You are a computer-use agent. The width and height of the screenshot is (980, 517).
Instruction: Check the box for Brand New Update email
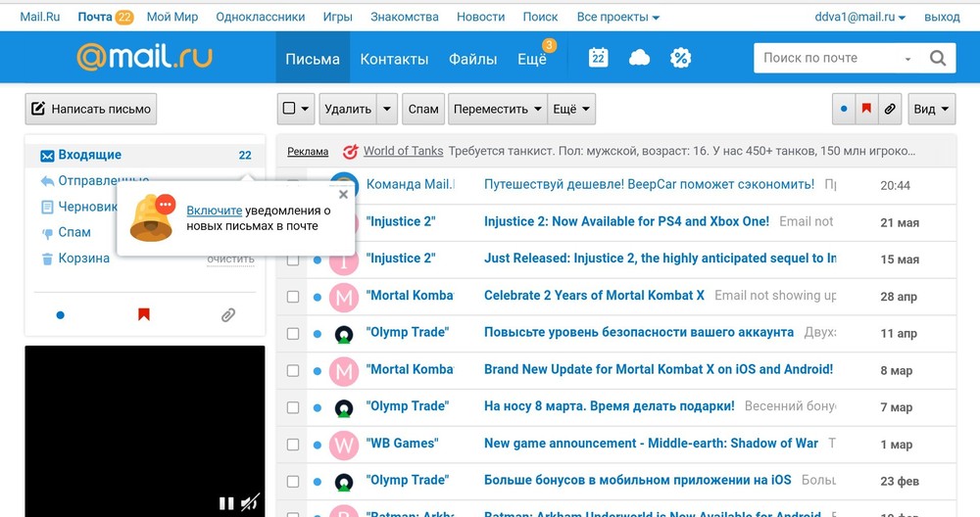coord(292,370)
